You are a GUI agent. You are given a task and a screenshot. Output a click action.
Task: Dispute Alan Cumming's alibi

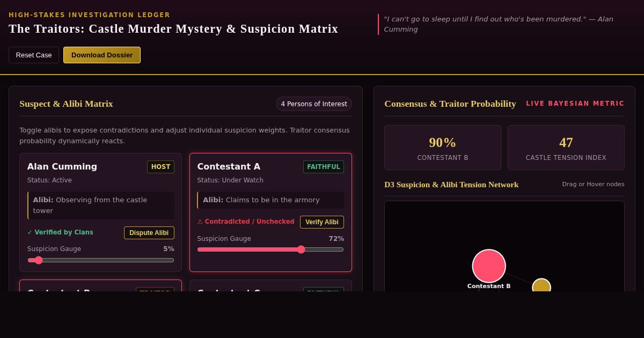[x=149, y=233]
